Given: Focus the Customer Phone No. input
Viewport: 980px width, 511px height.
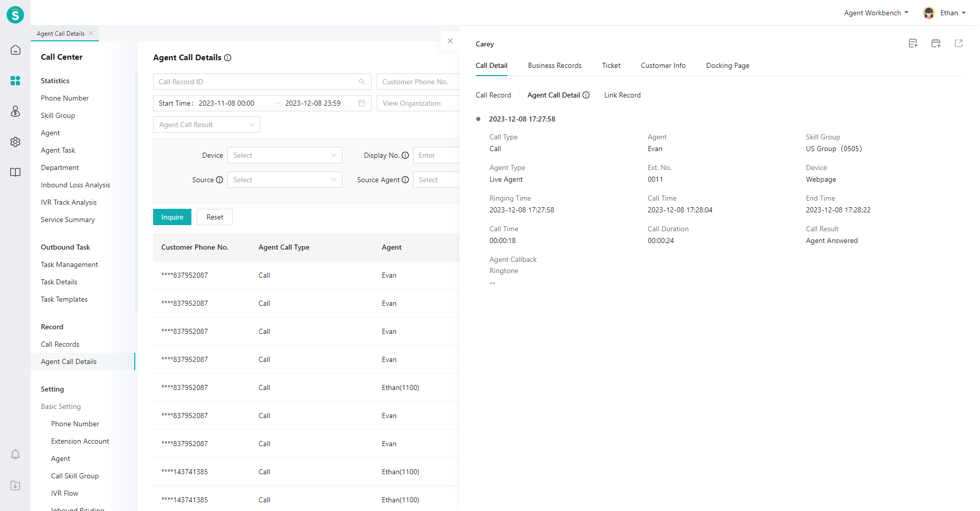Looking at the screenshot, I should point(418,82).
